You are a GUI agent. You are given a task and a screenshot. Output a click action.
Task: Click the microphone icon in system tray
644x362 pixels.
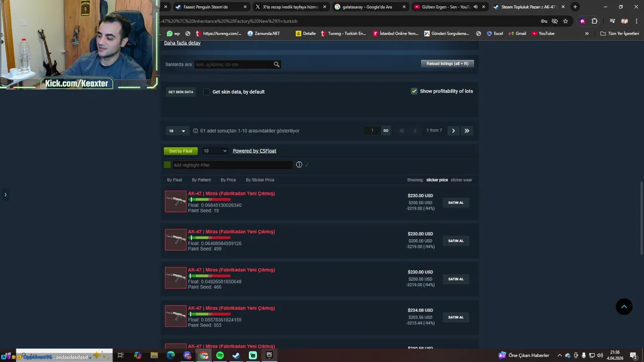click(x=584, y=355)
